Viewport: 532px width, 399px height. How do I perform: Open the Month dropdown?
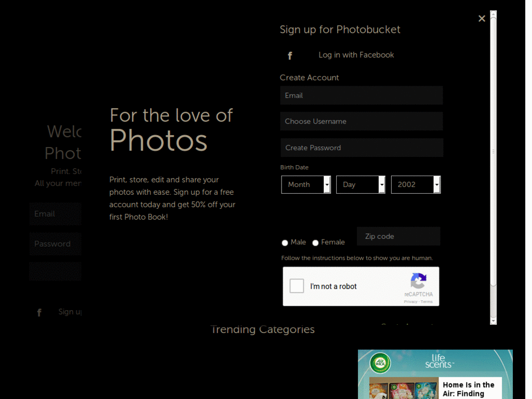305,184
